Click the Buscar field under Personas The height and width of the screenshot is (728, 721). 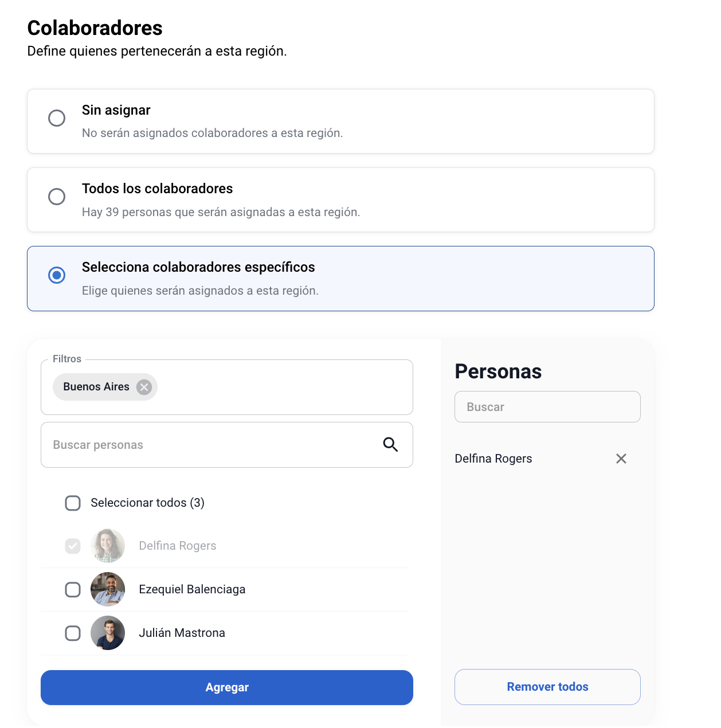pyautogui.click(x=547, y=407)
